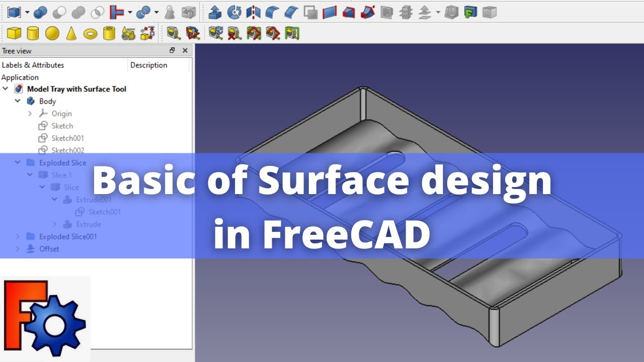
Task: Select the Origin tree item
Action: (61, 114)
